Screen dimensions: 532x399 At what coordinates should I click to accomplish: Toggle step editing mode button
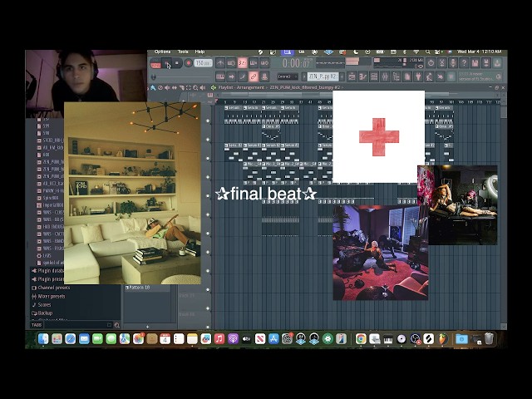242,76
